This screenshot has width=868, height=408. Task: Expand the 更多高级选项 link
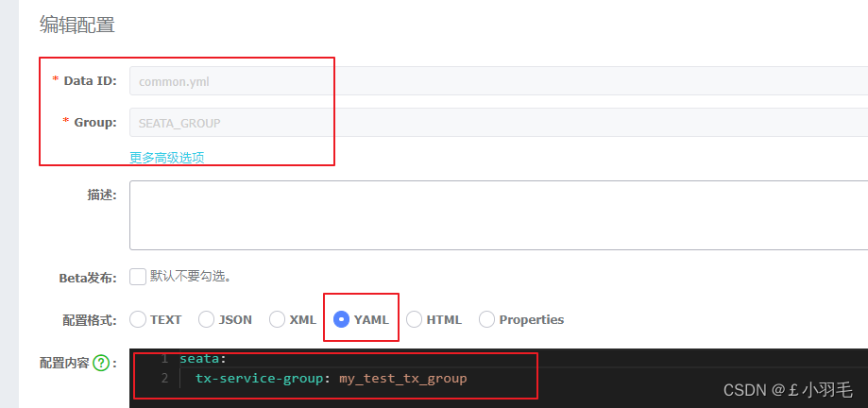(x=166, y=157)
